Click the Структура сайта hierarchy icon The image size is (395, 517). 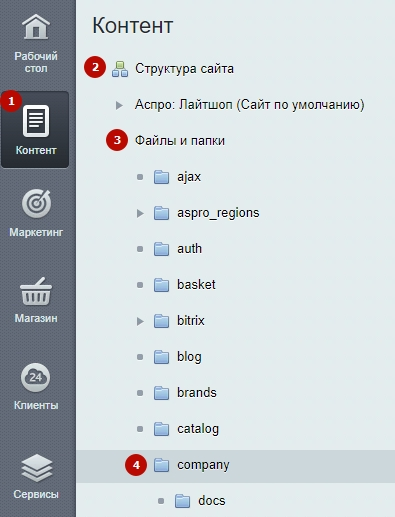tap(120, 69)
